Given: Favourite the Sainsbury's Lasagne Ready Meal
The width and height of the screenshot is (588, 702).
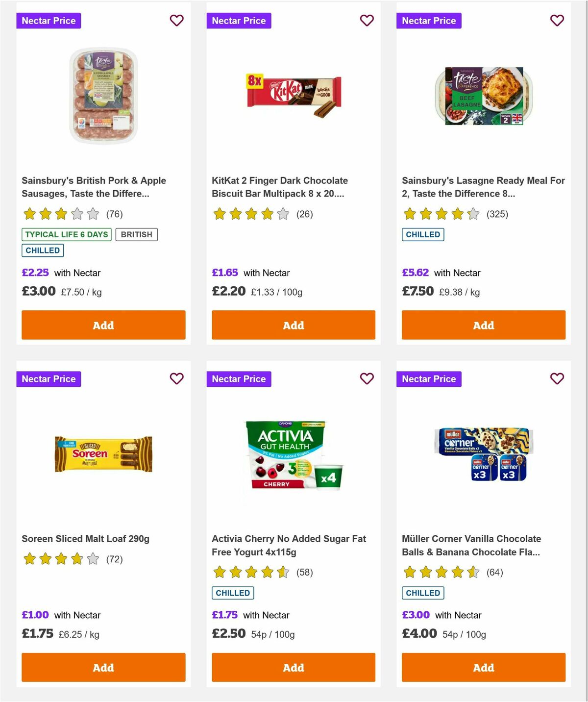Looking at the screenshot, I should coord(557,21).
